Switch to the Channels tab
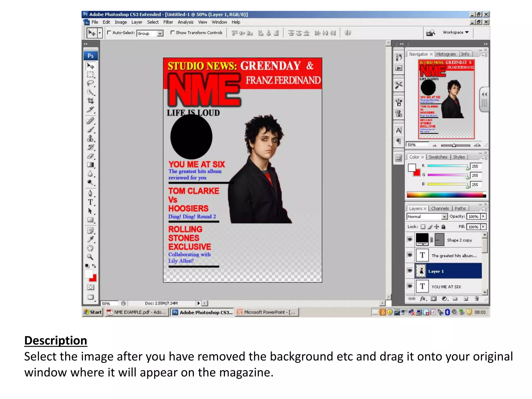The height and width of the screenshot is (399, 532). pyautogui.click(x=440, y=208)
